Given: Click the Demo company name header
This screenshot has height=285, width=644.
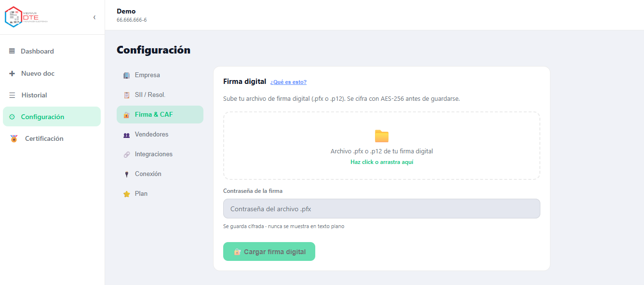Looking at the screenshot, I should [x=126, y=11].
